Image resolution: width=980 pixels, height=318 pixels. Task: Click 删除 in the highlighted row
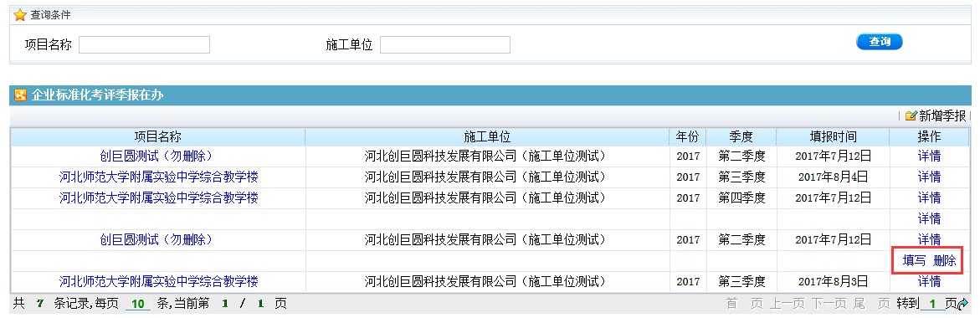[944, 261]
